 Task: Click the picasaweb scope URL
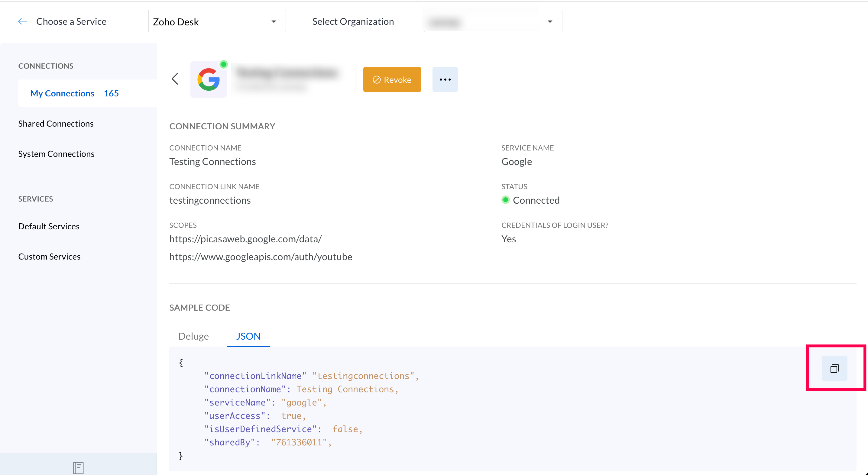[245, 239]
